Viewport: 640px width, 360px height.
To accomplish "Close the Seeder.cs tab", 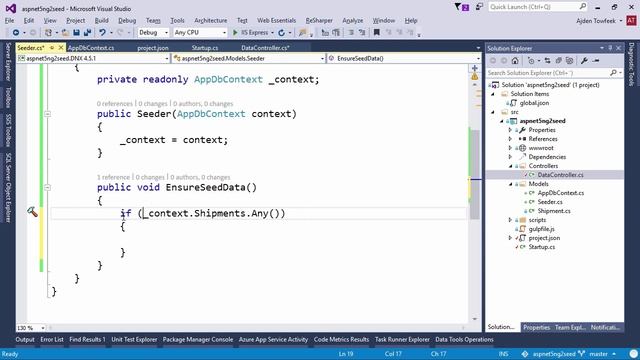I will pos(61,48).
